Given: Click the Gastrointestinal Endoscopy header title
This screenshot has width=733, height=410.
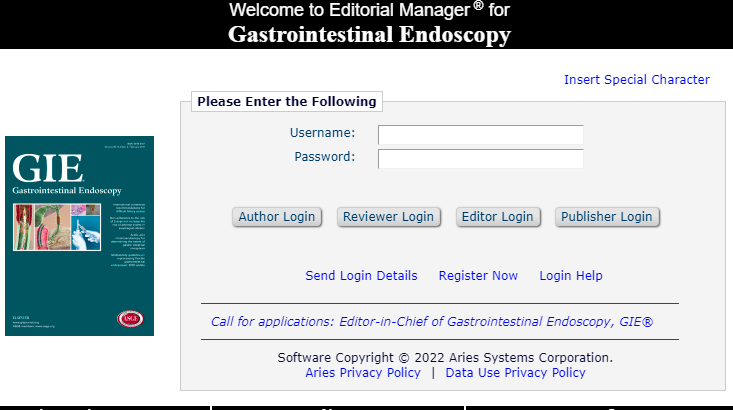Looking at the screenshot, I should click(369, 35).
